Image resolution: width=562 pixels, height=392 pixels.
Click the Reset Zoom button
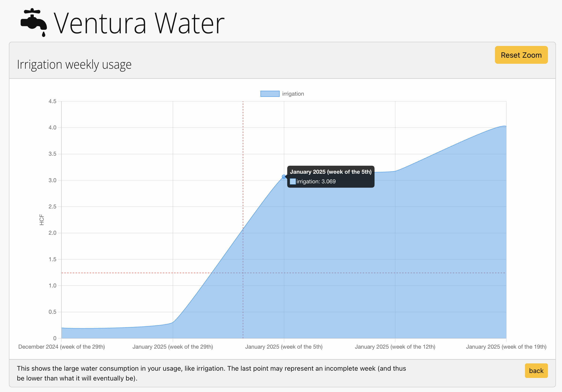(521, 55)
